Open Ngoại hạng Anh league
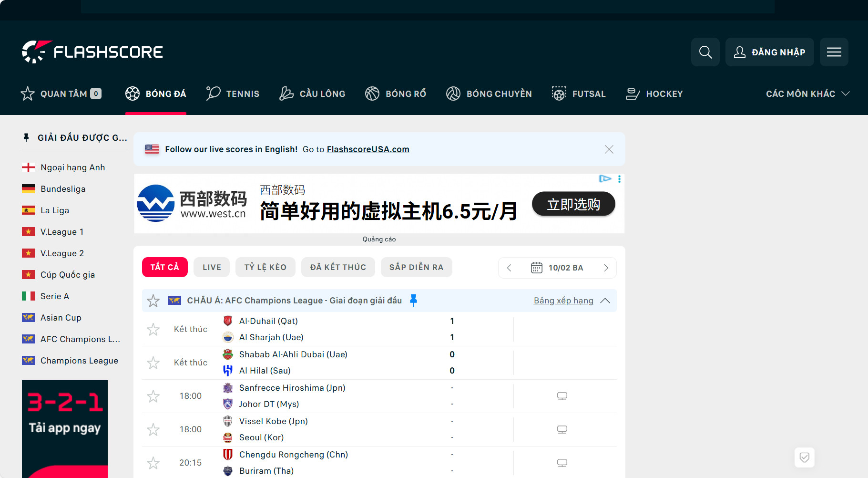 72,167
